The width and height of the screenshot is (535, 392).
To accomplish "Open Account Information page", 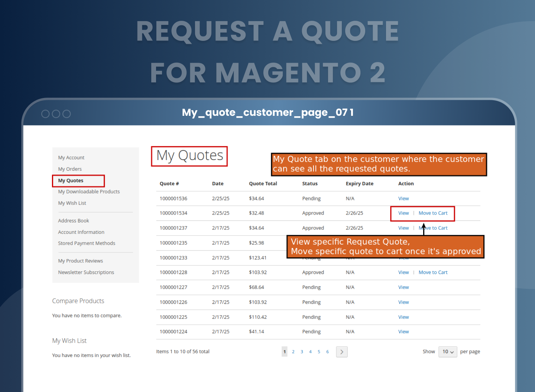I will coord(81,232).
